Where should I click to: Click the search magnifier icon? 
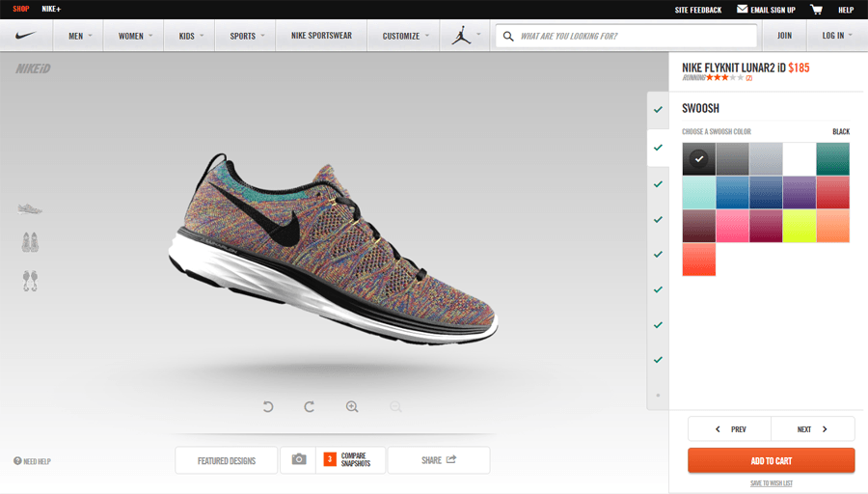[507, 36]
